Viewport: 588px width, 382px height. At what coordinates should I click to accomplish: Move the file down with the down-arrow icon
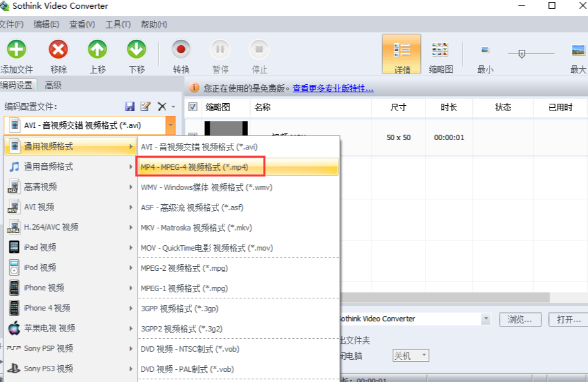tap(136, 49)
